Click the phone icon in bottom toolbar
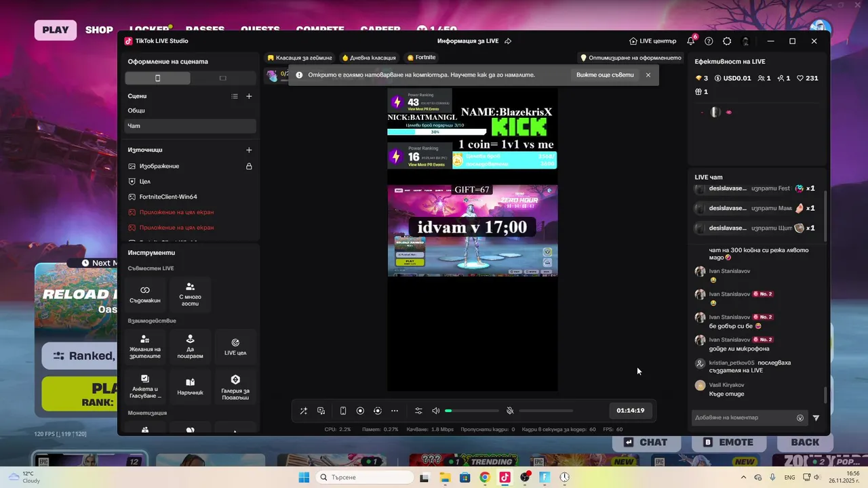 pos(343,411)
